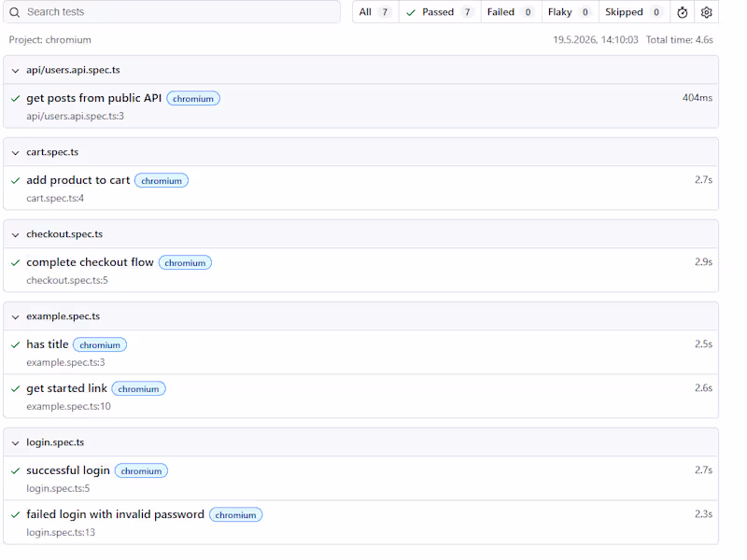Open 'failed login with invalid password' test
747x560 pixels.
point(115,514)
